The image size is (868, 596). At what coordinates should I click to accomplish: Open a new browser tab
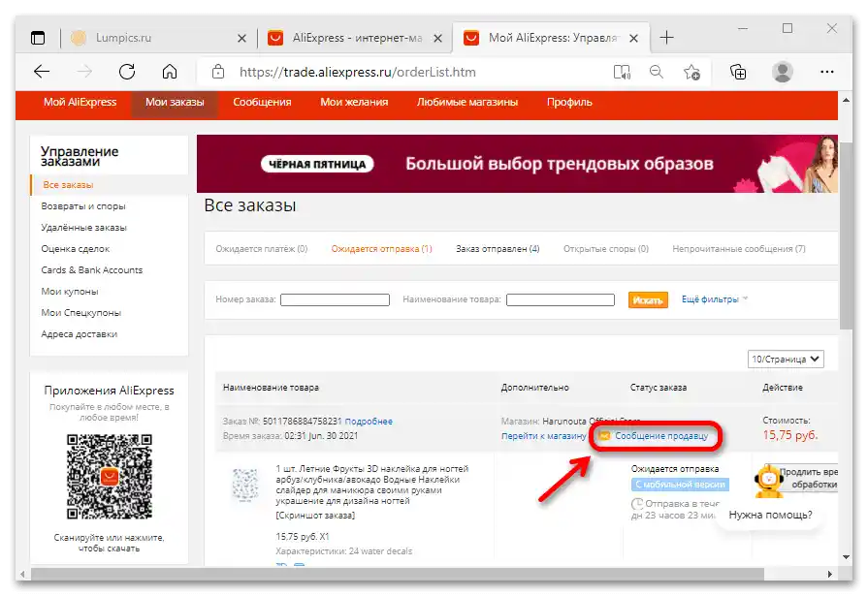tap(666, 38)
